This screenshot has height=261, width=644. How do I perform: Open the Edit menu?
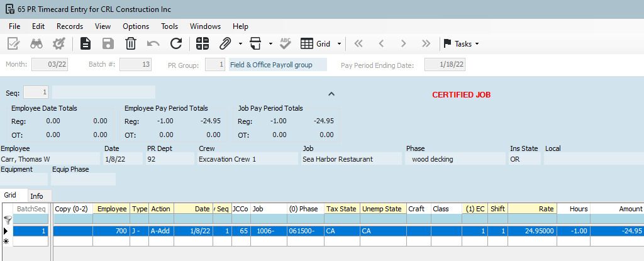coord(38,26)
